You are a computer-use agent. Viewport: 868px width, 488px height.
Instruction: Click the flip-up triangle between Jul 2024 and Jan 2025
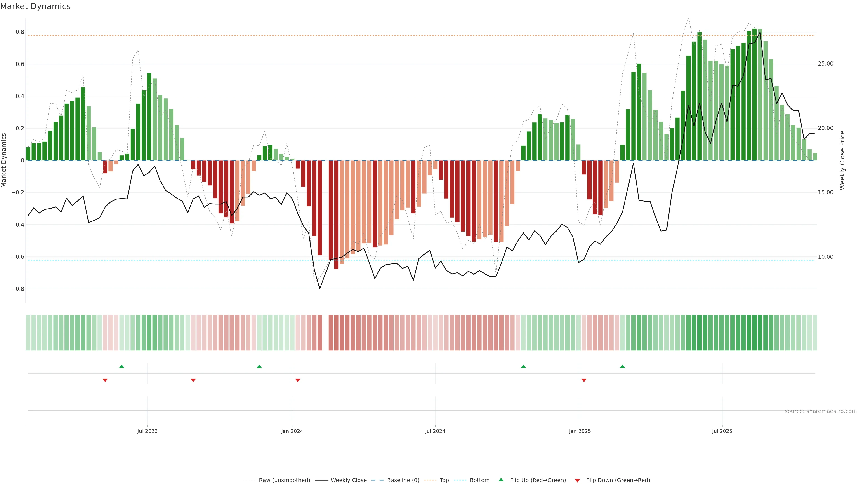point(523,366)
